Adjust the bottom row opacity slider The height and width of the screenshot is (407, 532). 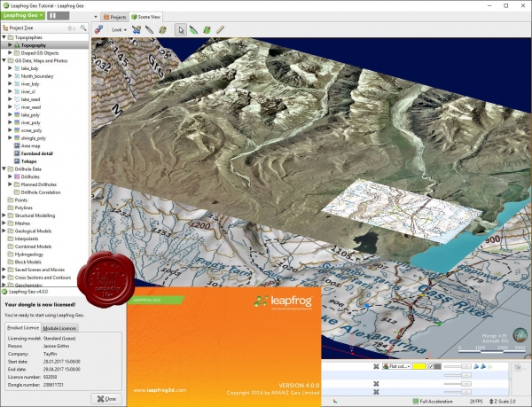(x=458, y=392)
